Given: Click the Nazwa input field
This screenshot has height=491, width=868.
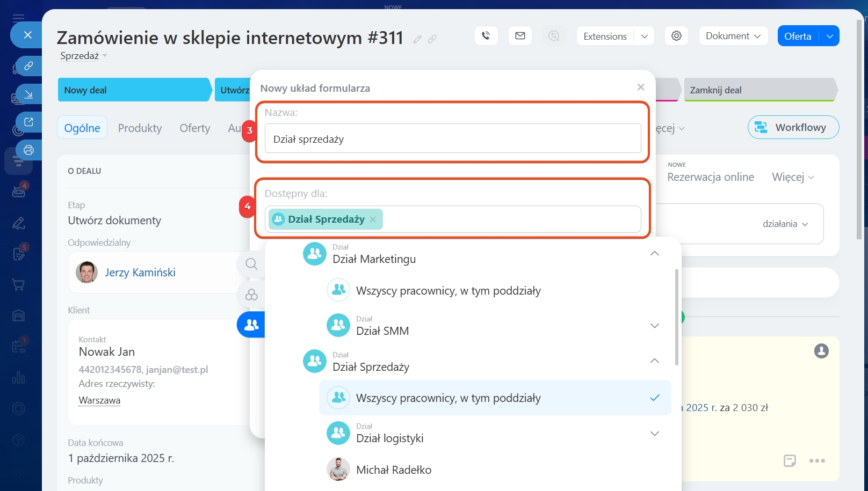Looking at the screenshot, I should click(x=452, y=139).
